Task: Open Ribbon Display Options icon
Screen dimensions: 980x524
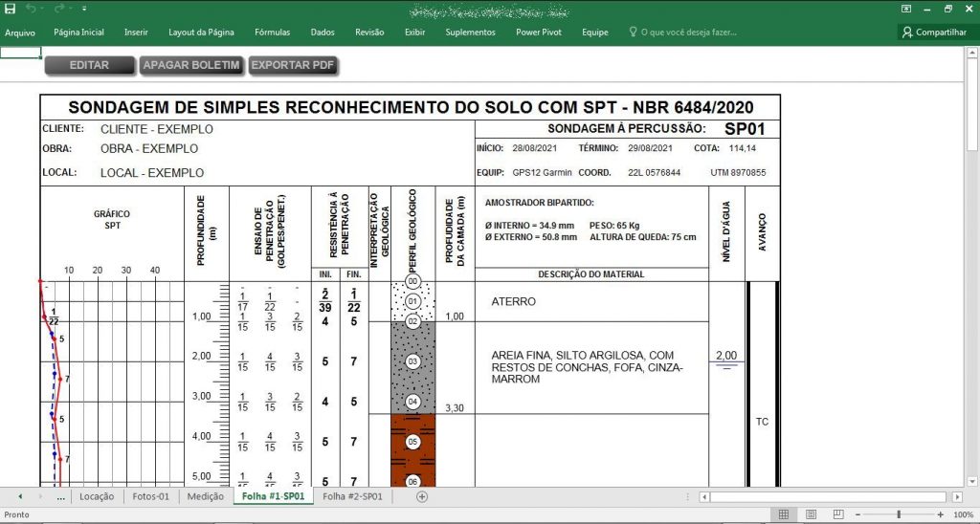Action: coord(906,9)
